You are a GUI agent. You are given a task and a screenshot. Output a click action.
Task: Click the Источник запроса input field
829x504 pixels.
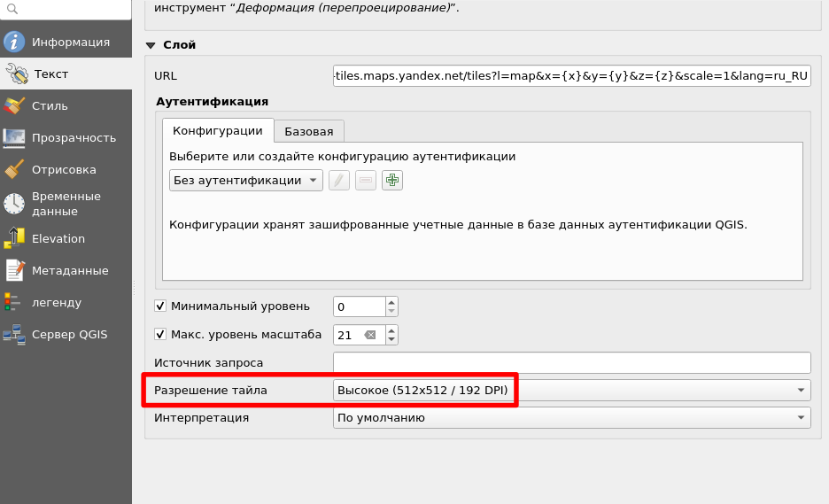coord(571,363)
